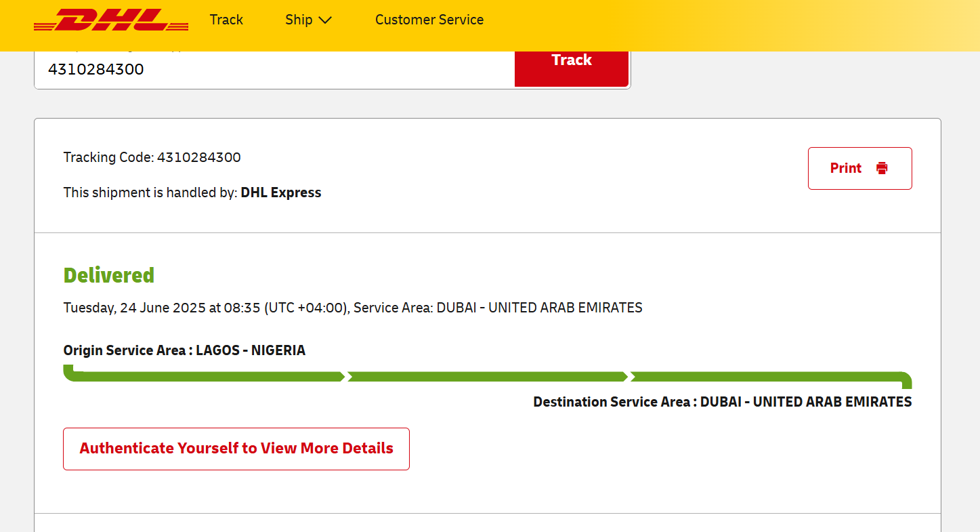Image resolution: width=980 pixels, height=532 pixels.
Task: Select the delivery date Tuesday, 24 June 2025 line
Action: pos(353,308)
